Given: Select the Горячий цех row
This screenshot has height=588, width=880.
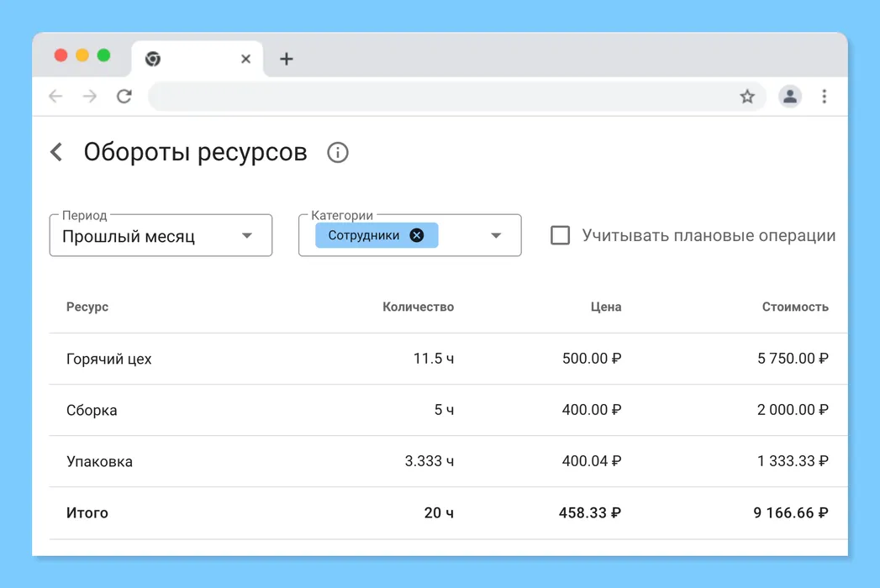Looking at the screenshot, I should (x=448, y=359).
